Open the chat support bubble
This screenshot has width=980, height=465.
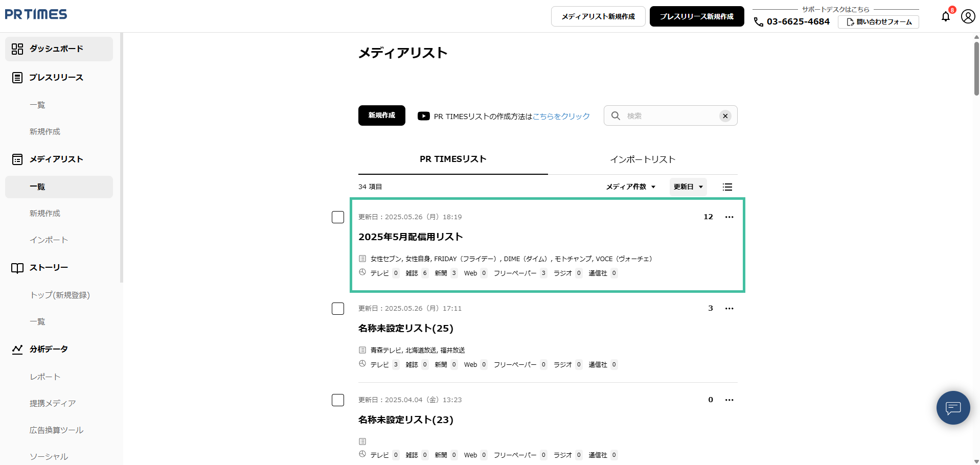(953, 408)
